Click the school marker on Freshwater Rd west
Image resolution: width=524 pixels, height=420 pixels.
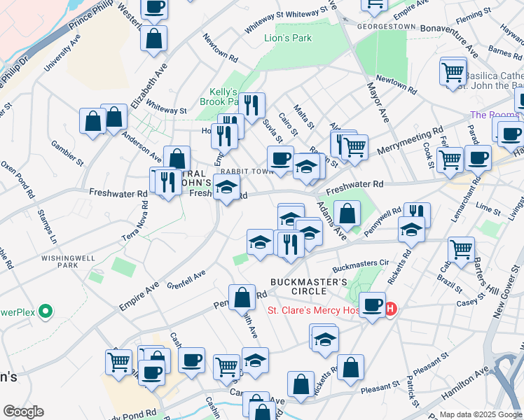tap(226, 188)
